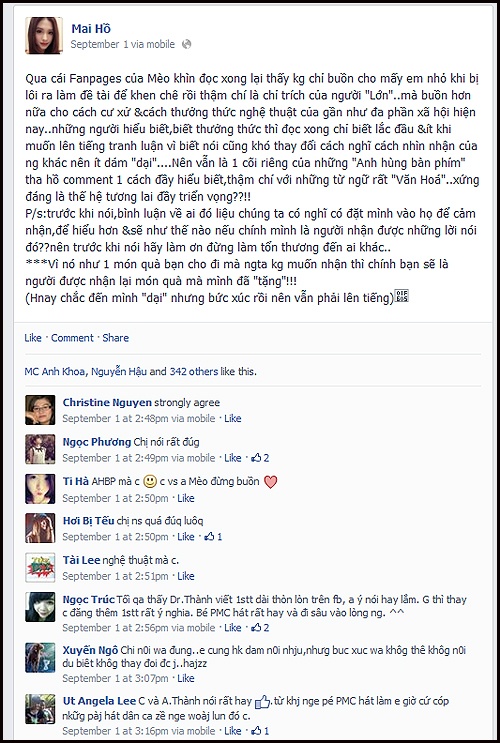Open Xuyến Ngô's profile name link
The height and width of the screenshot is (743, 500).
coord(90,650)
